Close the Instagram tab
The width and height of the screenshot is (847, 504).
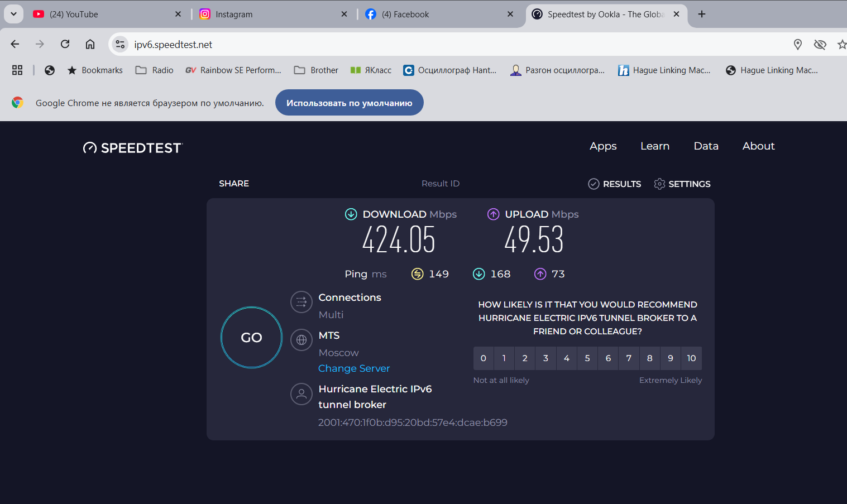344,15
